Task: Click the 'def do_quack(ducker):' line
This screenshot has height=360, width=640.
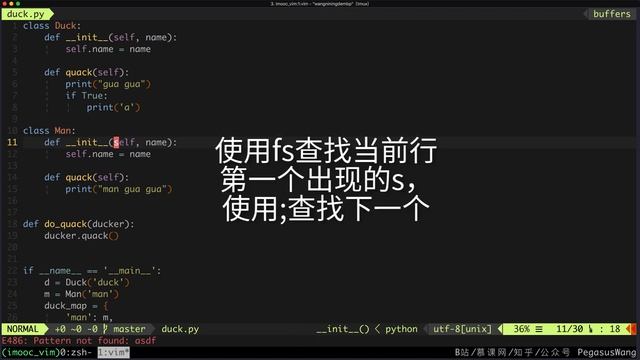Action: [78, 224]
